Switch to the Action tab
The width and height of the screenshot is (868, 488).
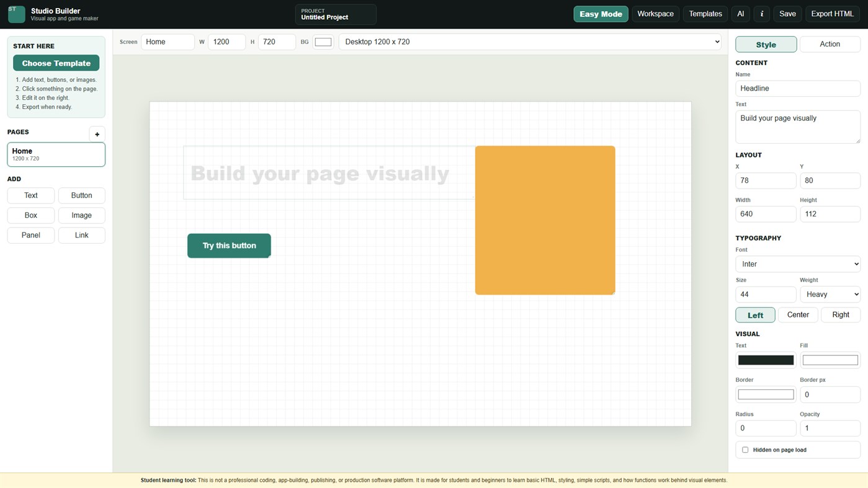coord(830,44)
